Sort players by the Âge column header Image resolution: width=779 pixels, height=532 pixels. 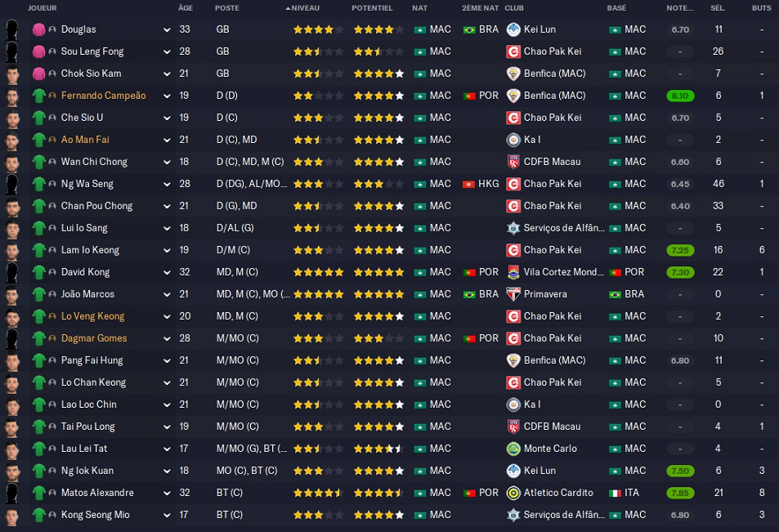tap(186, 8)
